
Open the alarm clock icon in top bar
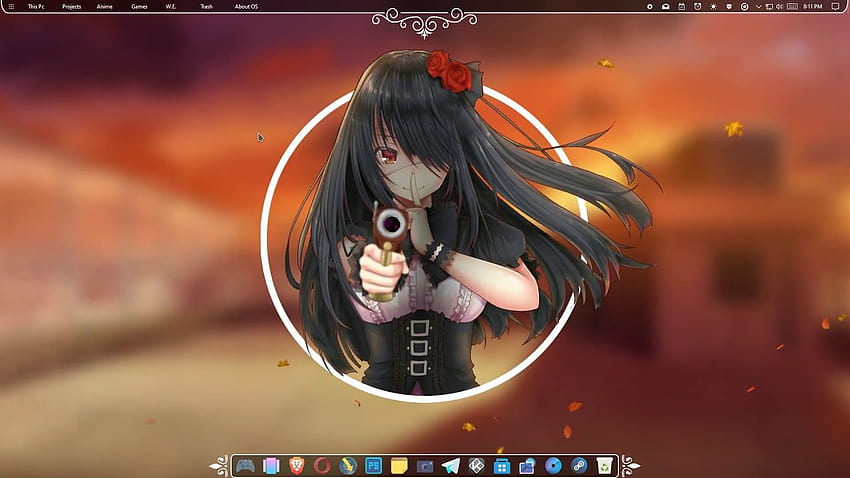click(x=698, y=7)
